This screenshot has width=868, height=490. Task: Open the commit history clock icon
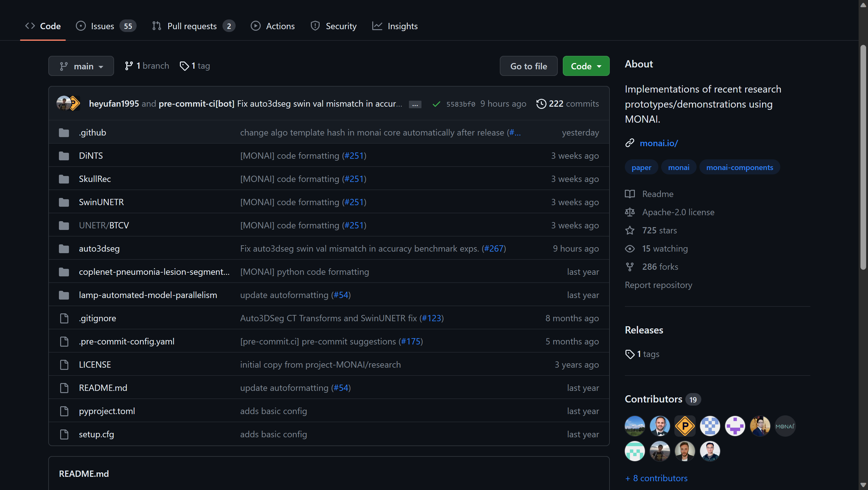coord(541,104)
